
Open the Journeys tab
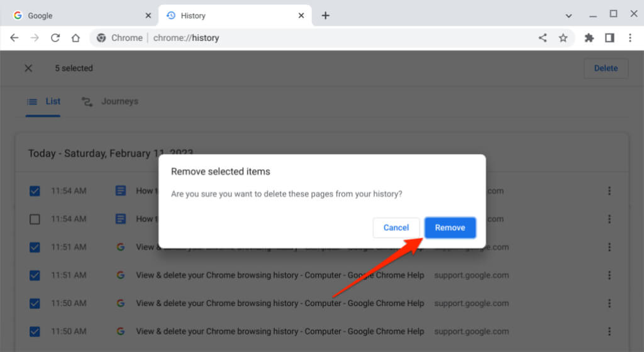point(109,101)
